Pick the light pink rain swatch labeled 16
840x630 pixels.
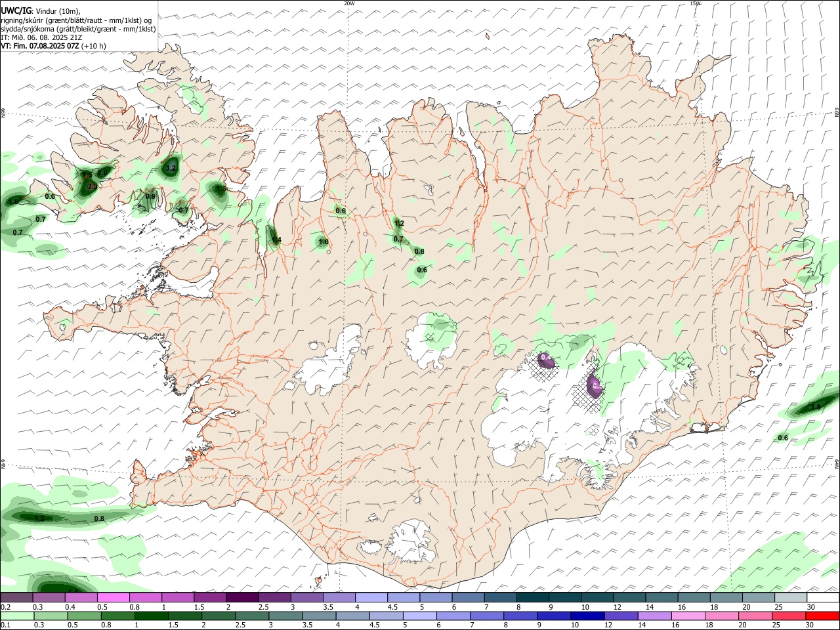tap(688, 616)
